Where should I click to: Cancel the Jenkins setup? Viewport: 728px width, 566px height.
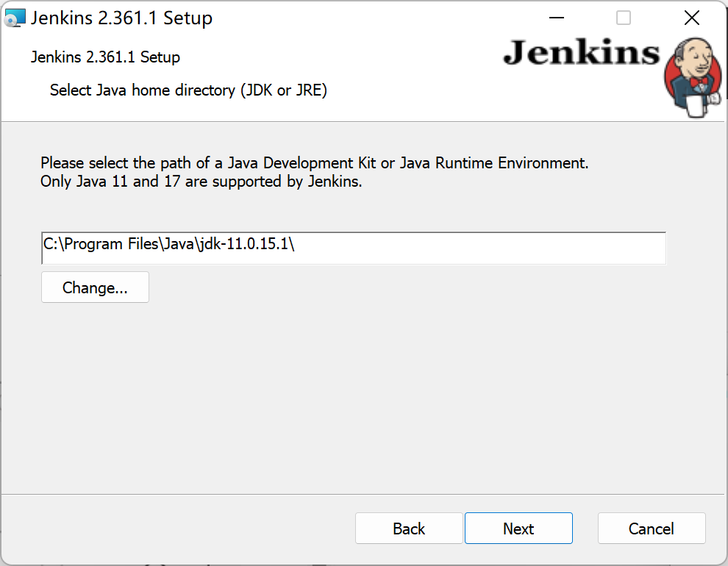(652, 528)
